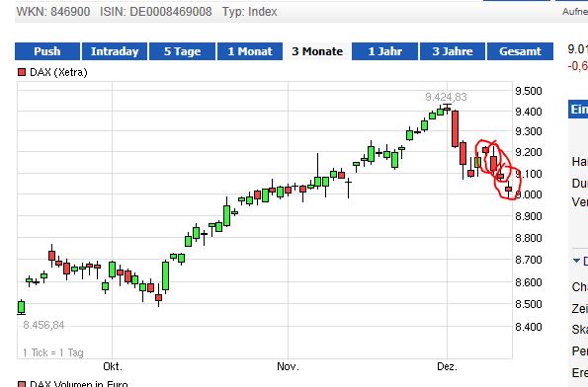The width and height of the screenshot is (588, 387).
Task: Show the Gesamt chart range
Action: [x=520, y=51]
